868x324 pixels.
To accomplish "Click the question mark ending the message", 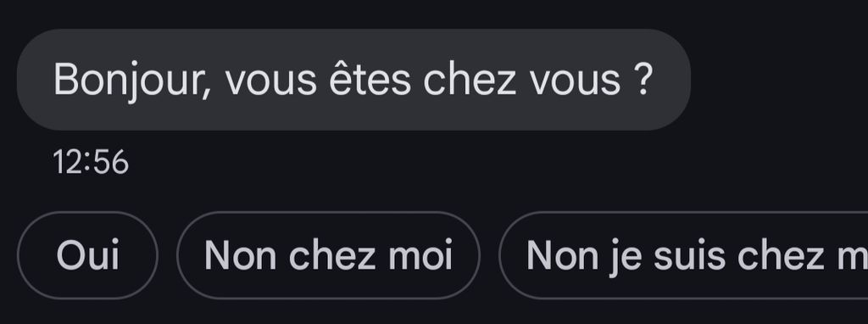I will click(x=643, y=79).
